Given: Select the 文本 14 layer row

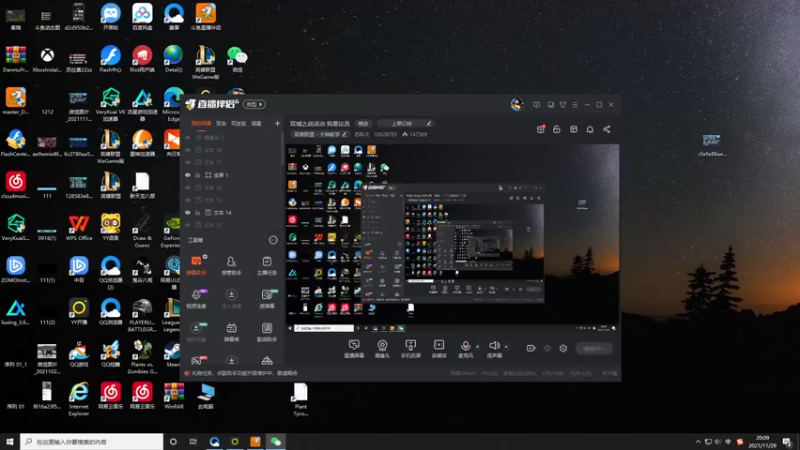Looking at the screenshot, I should point(231,212).
